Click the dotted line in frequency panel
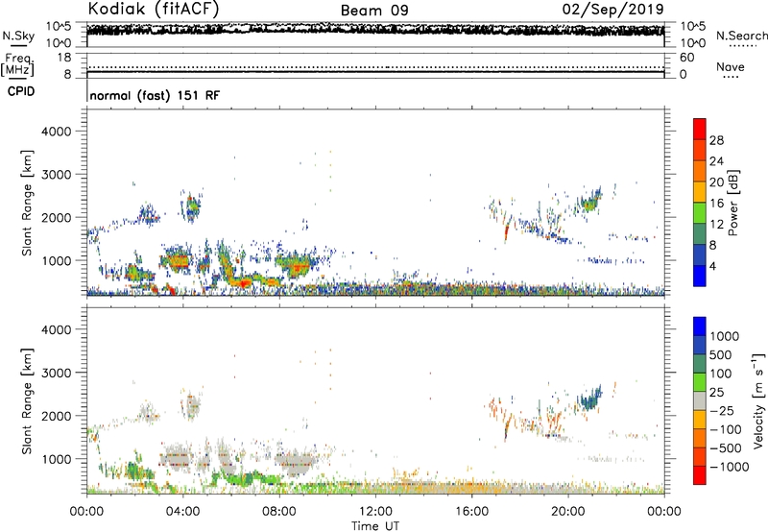Image resolution: width=768 pixels, height=532 pixels. [375, 67]
